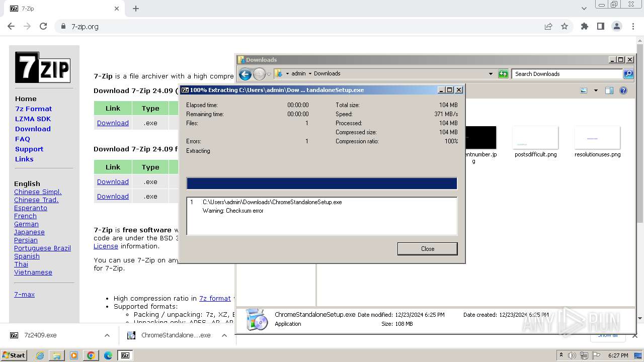
Task: Close the 7-Zip extraction dialog with Close button
Action: pos(427,249)
